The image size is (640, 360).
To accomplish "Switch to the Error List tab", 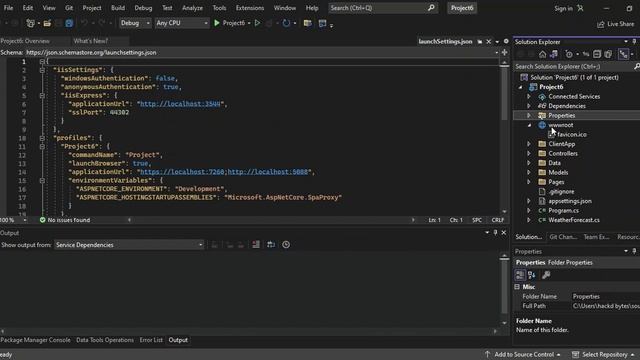I will pyautogui.click(x=151, y=340).
